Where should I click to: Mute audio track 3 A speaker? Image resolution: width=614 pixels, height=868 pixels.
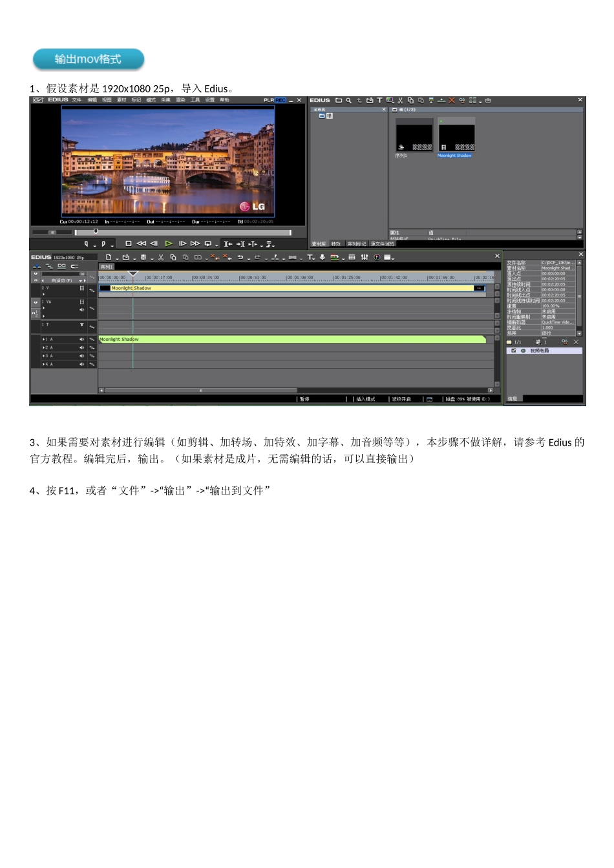pos(82,356)
